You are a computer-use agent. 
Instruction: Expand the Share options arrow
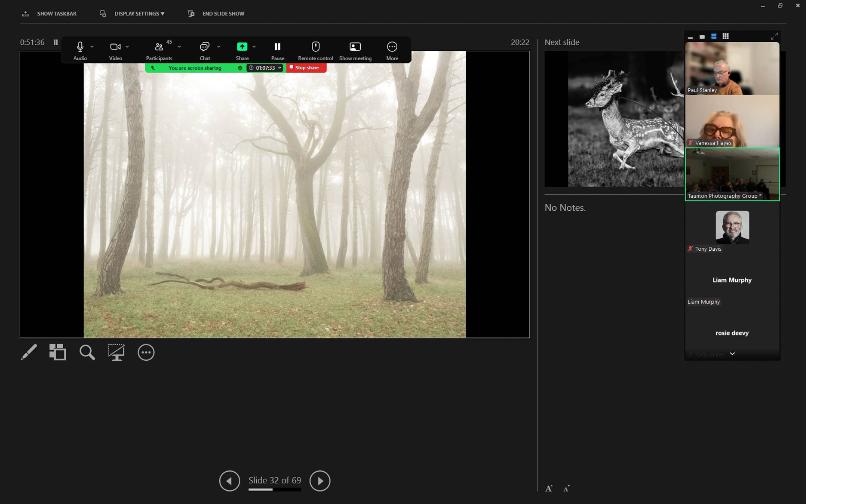click(x=254, y=46)
